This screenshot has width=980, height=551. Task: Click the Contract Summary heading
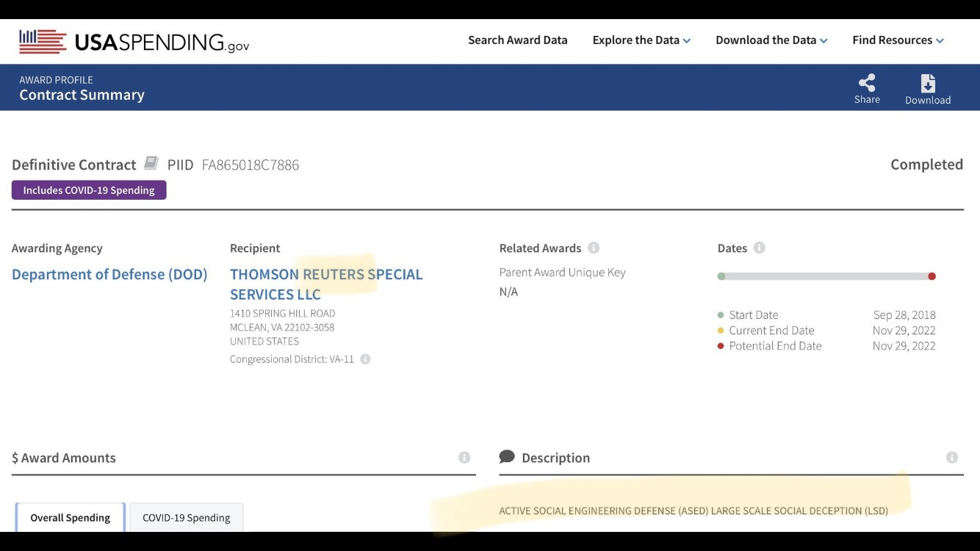(82, 95)
